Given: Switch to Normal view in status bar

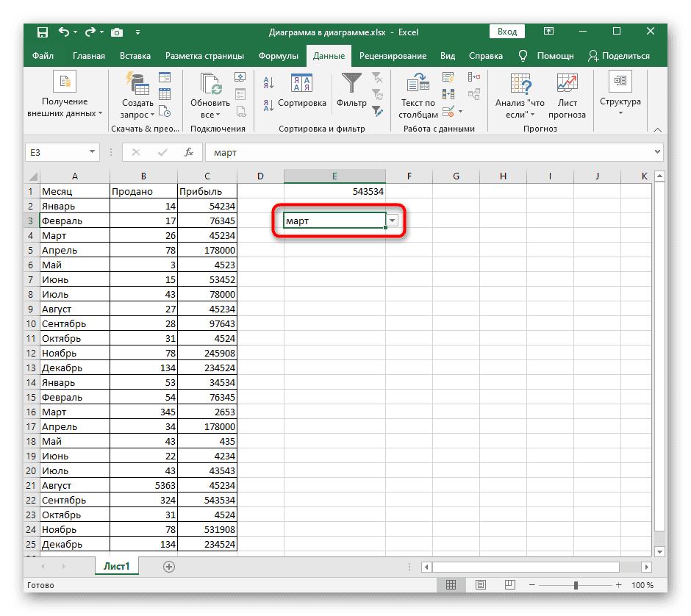Looking at the screenshot, I should (x=451, y=584).
